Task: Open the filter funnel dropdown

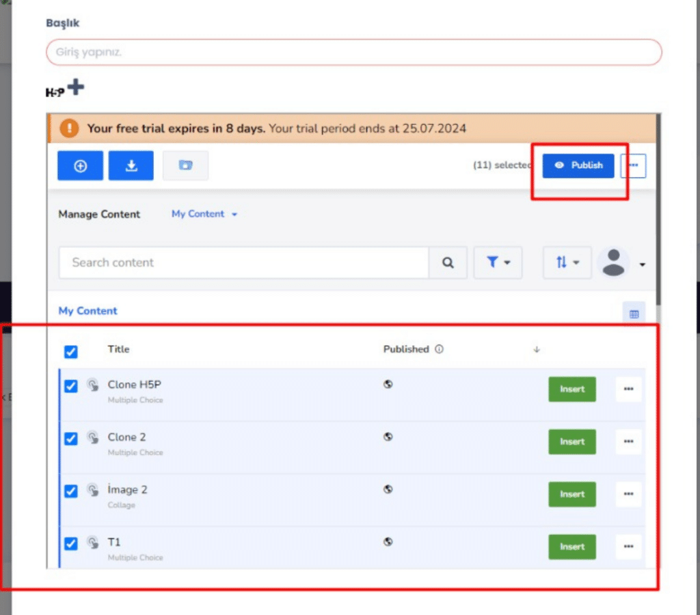Action: (498, 263)
